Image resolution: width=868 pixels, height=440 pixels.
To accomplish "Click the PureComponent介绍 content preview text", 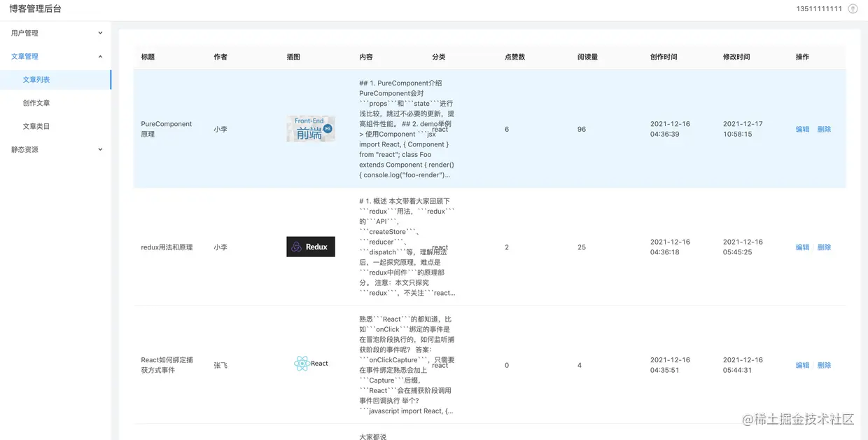I will click(407, 129).
